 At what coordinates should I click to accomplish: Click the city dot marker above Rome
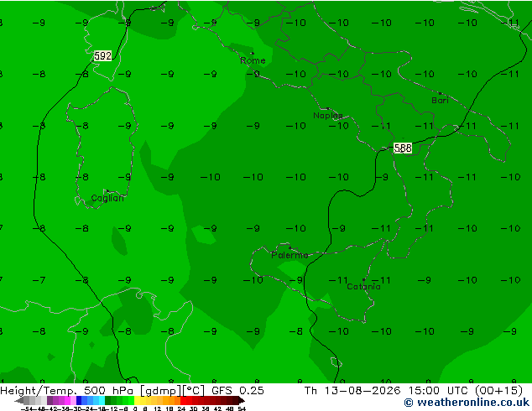coord(252,53)
